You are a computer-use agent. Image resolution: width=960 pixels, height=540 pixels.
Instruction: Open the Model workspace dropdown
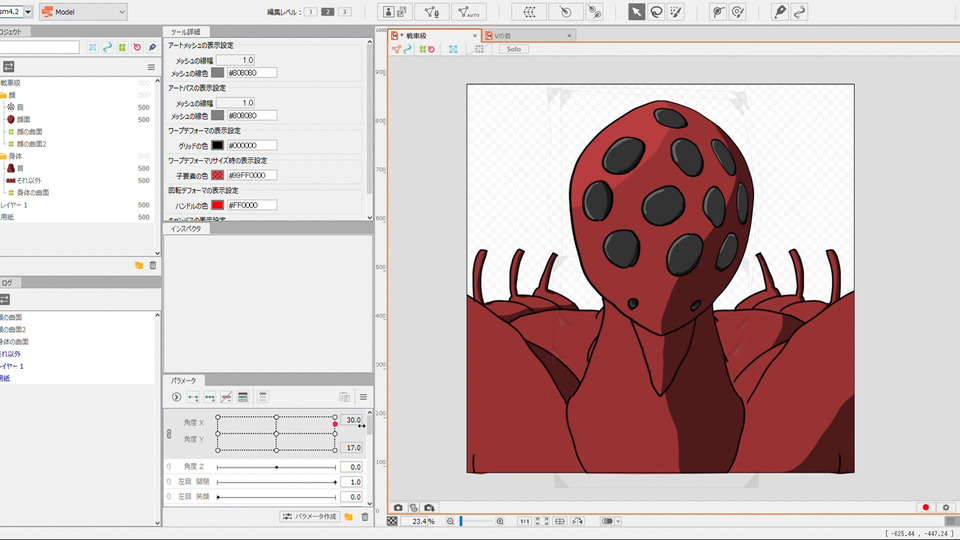[x=84, y=12]
